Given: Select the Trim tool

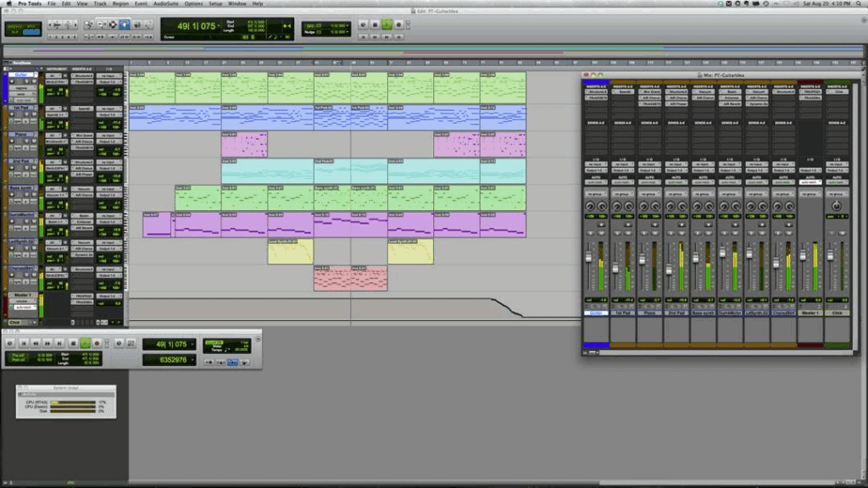Looking at the screenshot, I should point(103,24).
